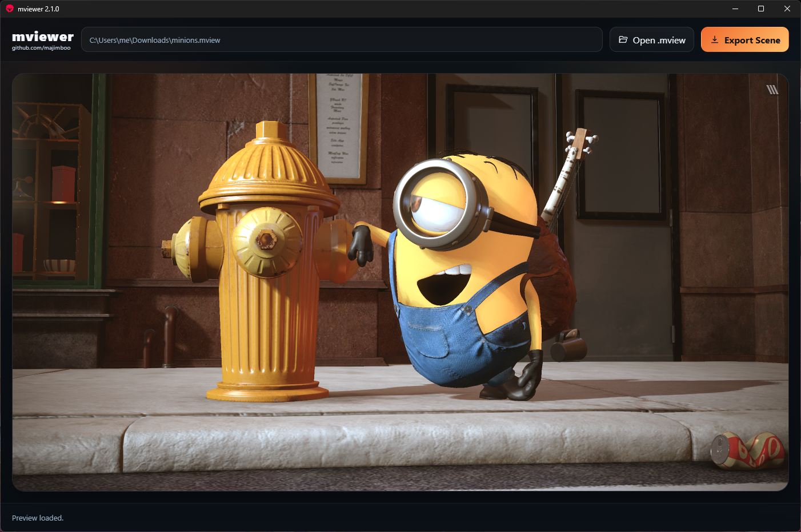This screenshot has width=801, height=532.
Task: Close the mviewer application
Action: [x=787, y=9]
